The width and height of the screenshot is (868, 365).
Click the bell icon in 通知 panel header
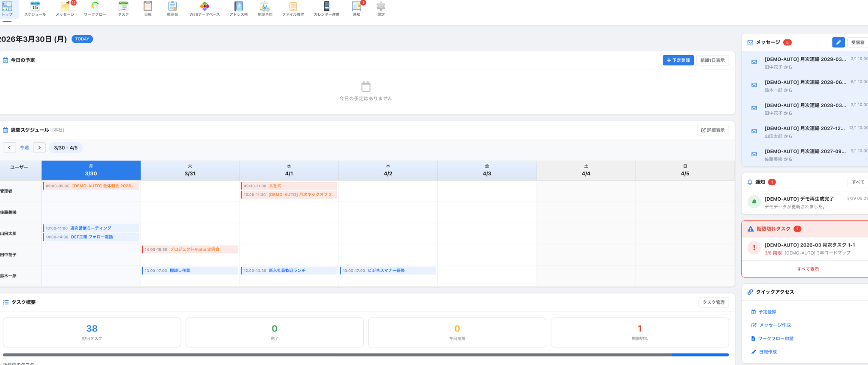[750, 182]
